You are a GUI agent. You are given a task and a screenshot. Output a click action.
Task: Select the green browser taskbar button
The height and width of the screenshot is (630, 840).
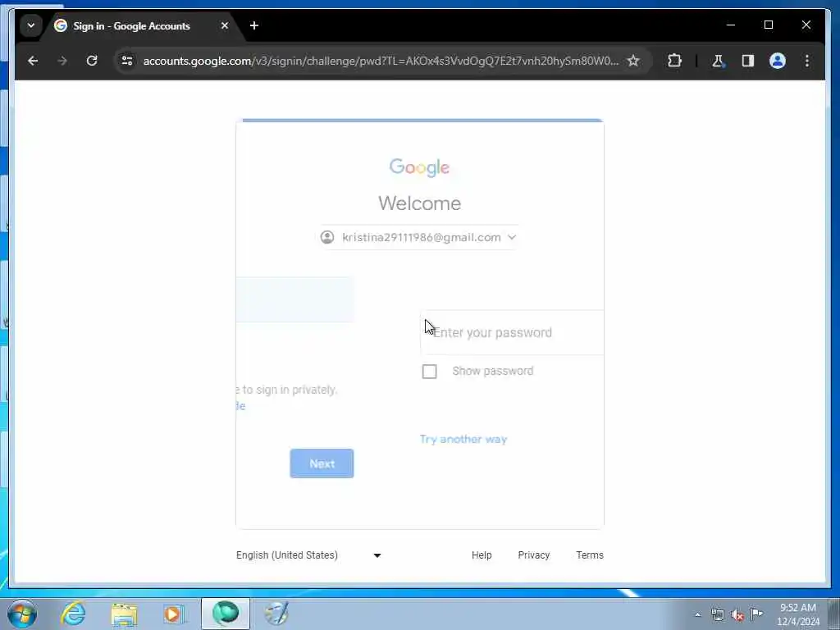click(x=226, y=614)
